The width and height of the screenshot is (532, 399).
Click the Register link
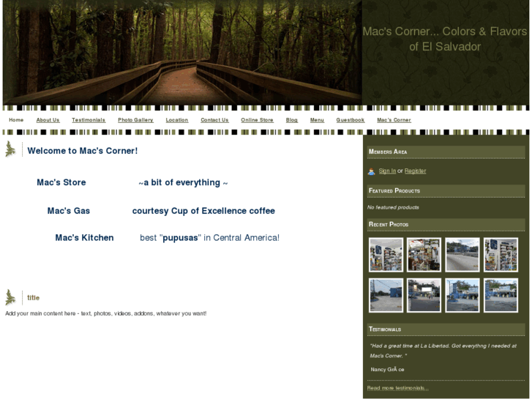(415, 171)
